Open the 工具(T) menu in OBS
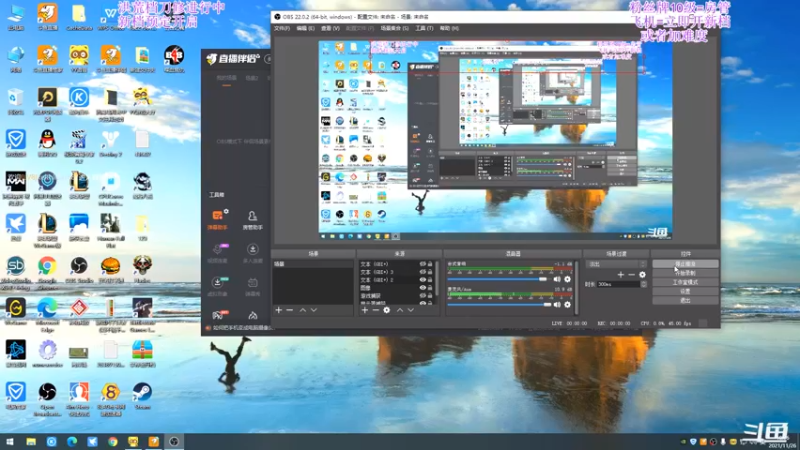 pos(424,29)
